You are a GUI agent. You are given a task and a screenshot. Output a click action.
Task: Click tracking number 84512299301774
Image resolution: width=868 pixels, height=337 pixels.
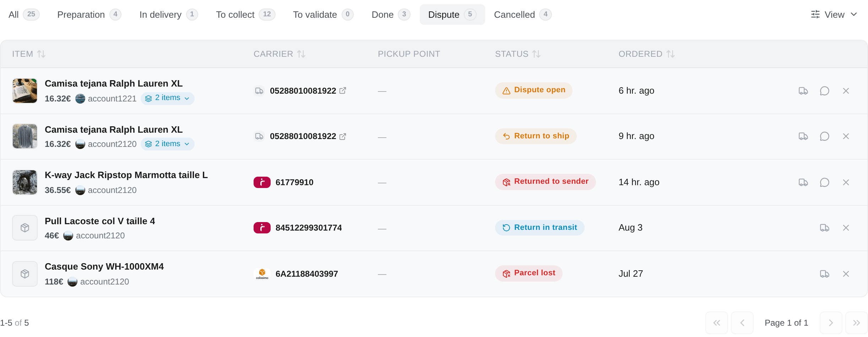pos(309,228)
